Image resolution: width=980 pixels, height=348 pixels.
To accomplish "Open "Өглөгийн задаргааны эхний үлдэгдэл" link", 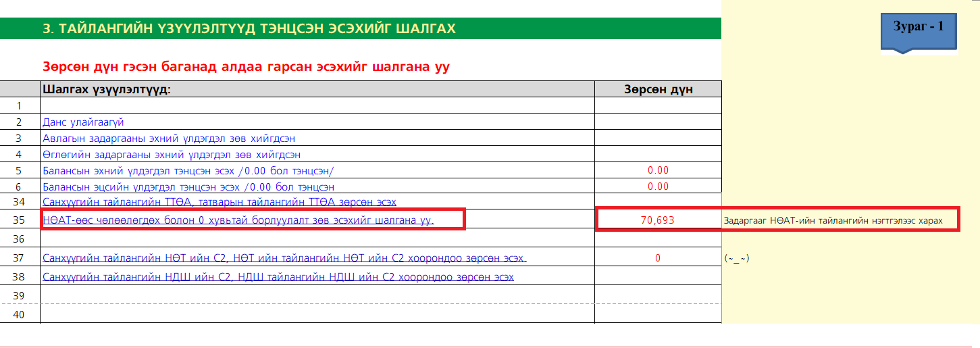I will pos(167,154).
